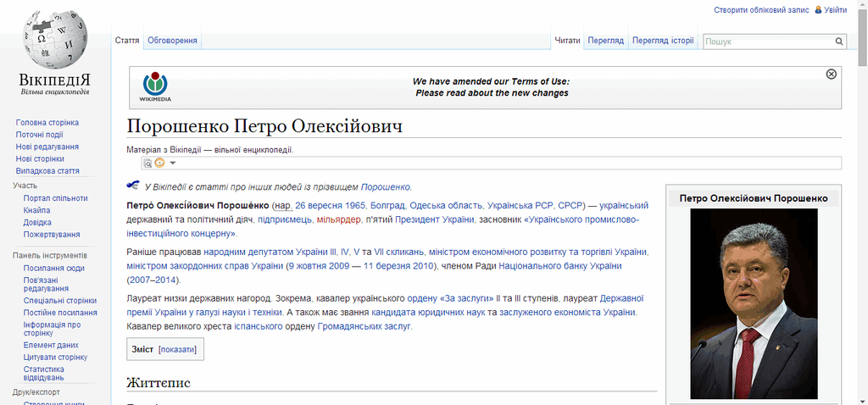Click the disambiguation arrow icon

point(133,185)
